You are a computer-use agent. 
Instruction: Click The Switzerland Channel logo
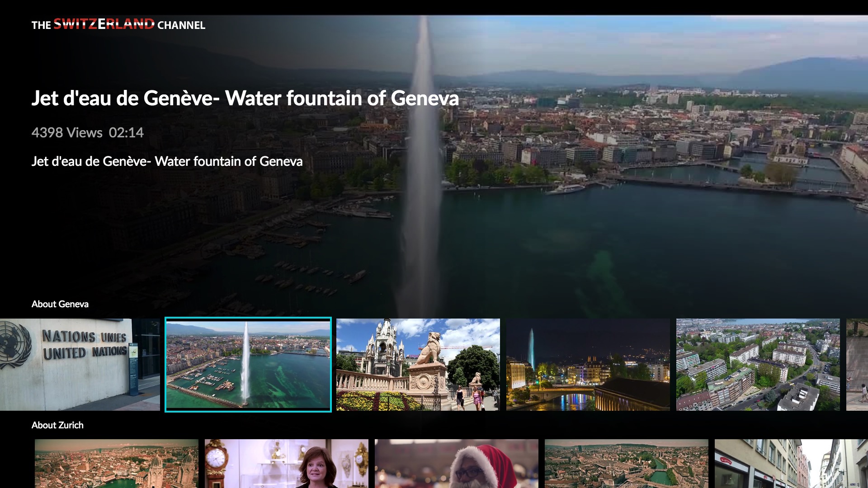click(x=118, y=24)
